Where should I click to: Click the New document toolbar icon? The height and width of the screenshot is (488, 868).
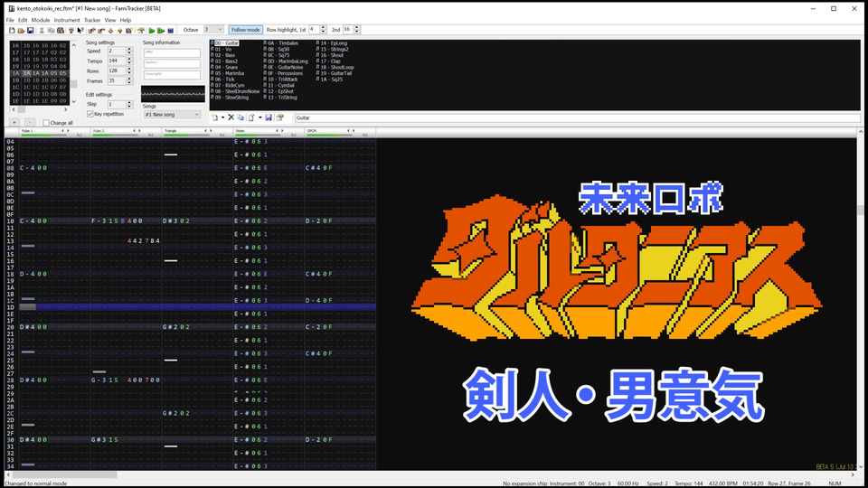[x=12, y=31]
